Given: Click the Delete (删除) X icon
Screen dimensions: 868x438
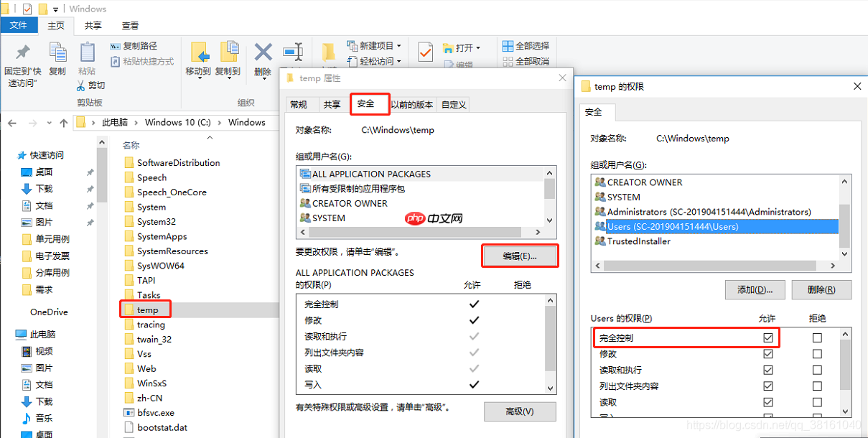Looking at the screenshot, I should point(263,52).
